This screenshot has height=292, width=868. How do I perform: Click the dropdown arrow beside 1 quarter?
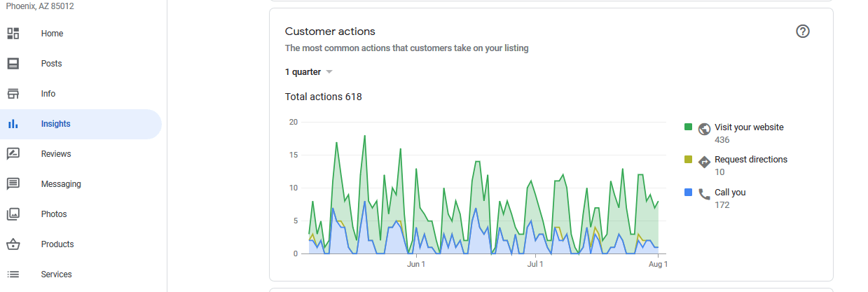tap(329, 72)
